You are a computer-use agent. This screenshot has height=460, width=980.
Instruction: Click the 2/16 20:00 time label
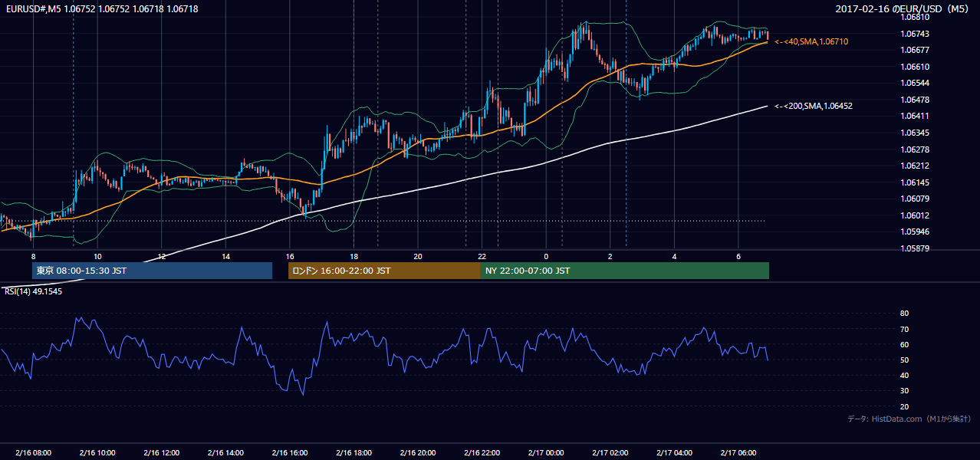(418, 452)
